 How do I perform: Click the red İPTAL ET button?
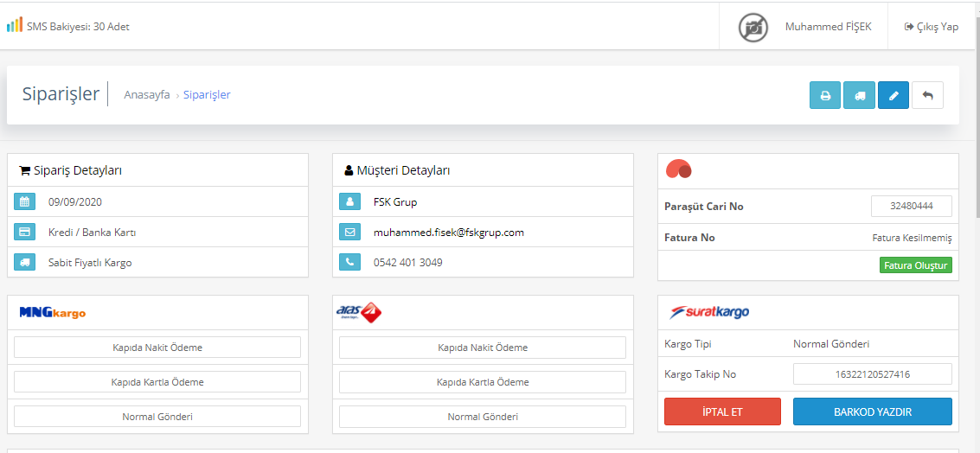pos(722,412)
